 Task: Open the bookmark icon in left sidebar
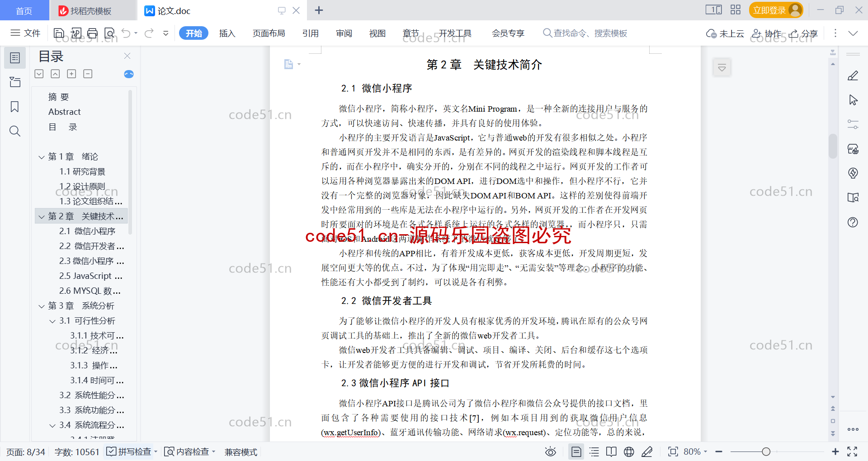click(15, 107)
